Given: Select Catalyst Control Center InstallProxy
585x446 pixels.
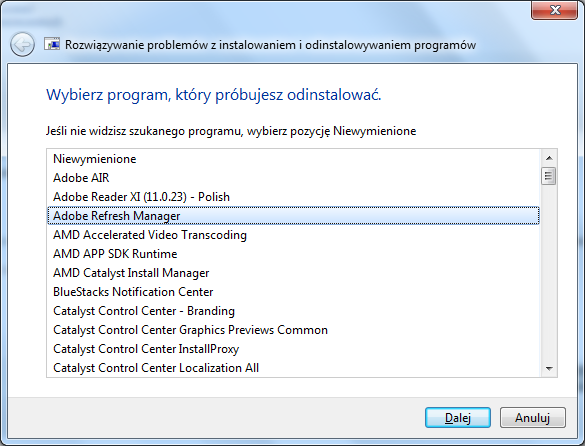Looking at the screenshot, I should click(x=293, y=349).
